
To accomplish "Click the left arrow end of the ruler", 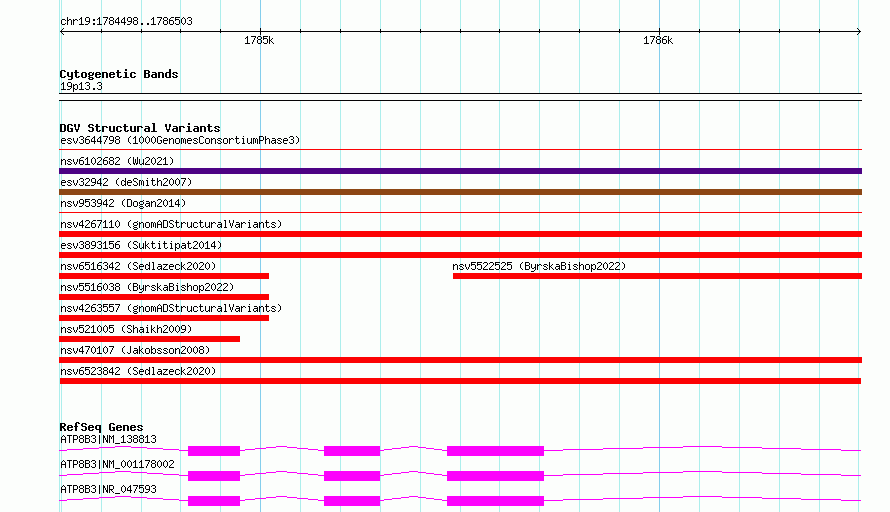I will pos(62,32).
